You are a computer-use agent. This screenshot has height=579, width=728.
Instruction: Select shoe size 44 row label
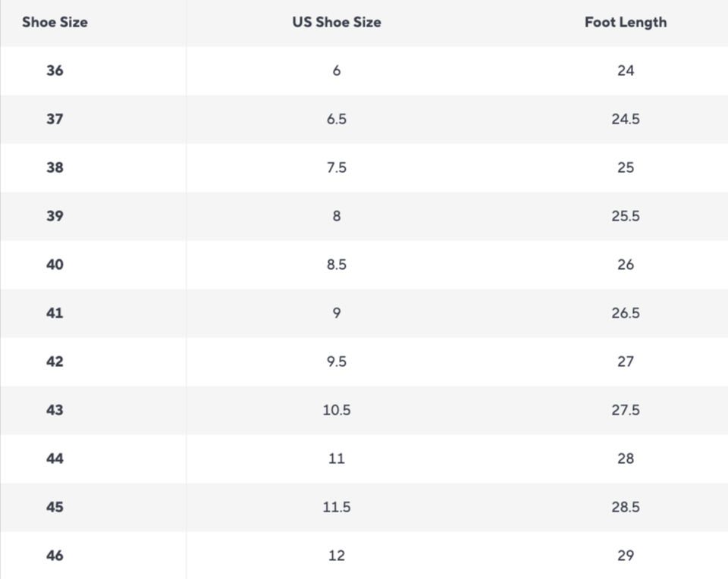[x=55, y=459]
